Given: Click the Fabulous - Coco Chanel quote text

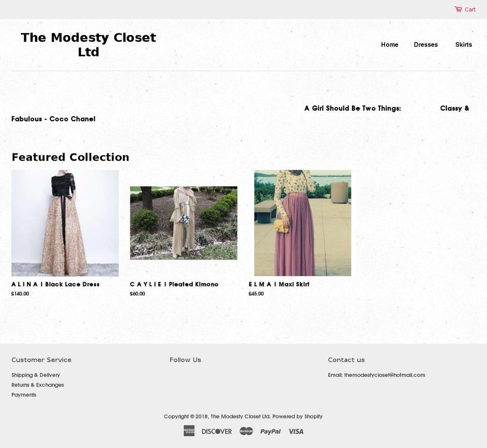Looking at the screenshot, I should click(x=53, y=119).
